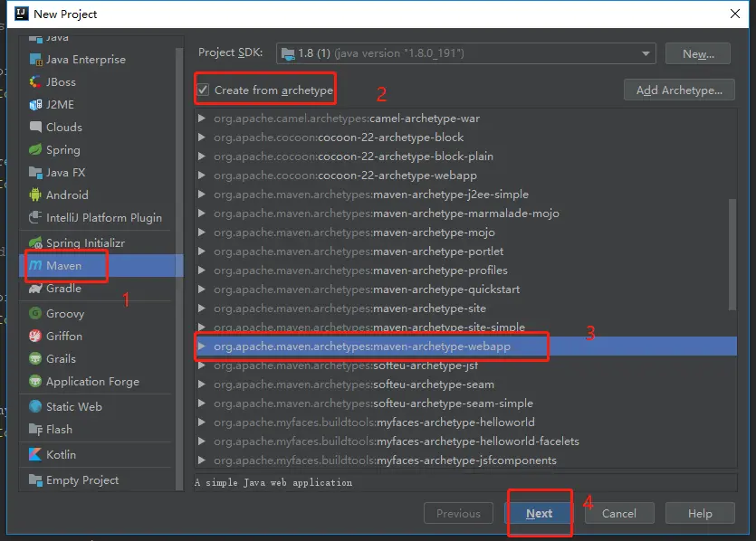Select softeu-archetype-seam-simple archetype row

[465, 403]
